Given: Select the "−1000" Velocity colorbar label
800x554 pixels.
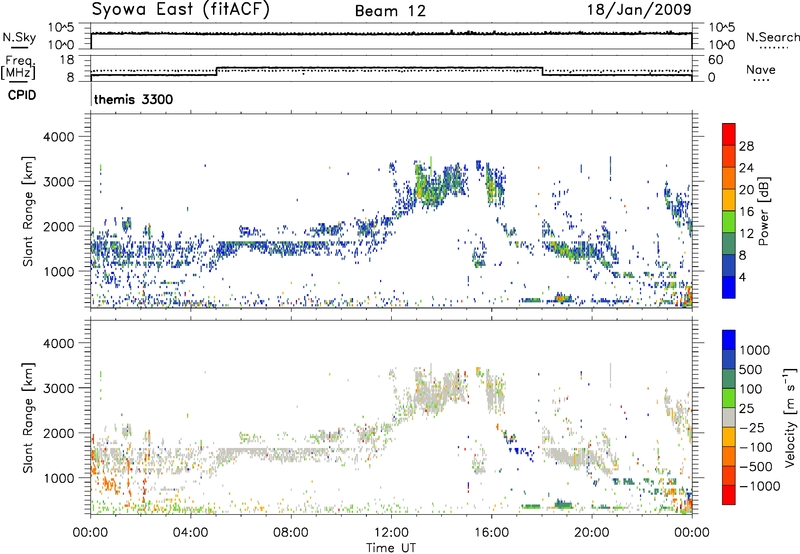Looking at the screenshot, I should (759, 486).
